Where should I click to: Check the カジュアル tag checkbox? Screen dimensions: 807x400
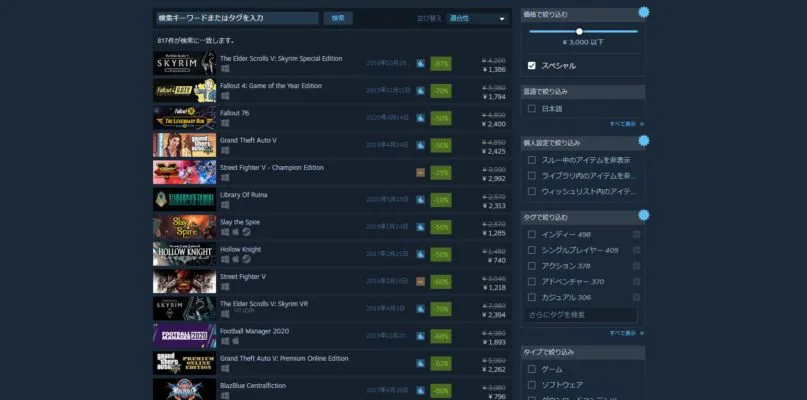[532, 297]
